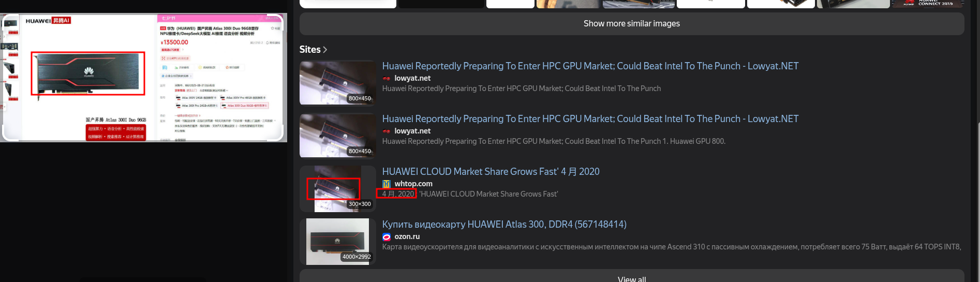The image size is (980, 282).
Task: Click the ozon.ru domain link
Action: tap(407, 236)
